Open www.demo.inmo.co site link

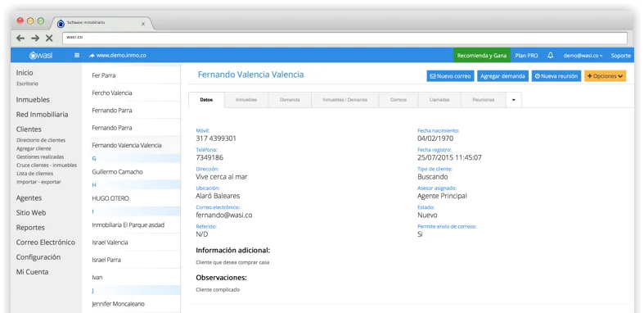click(x=118, y=55)
